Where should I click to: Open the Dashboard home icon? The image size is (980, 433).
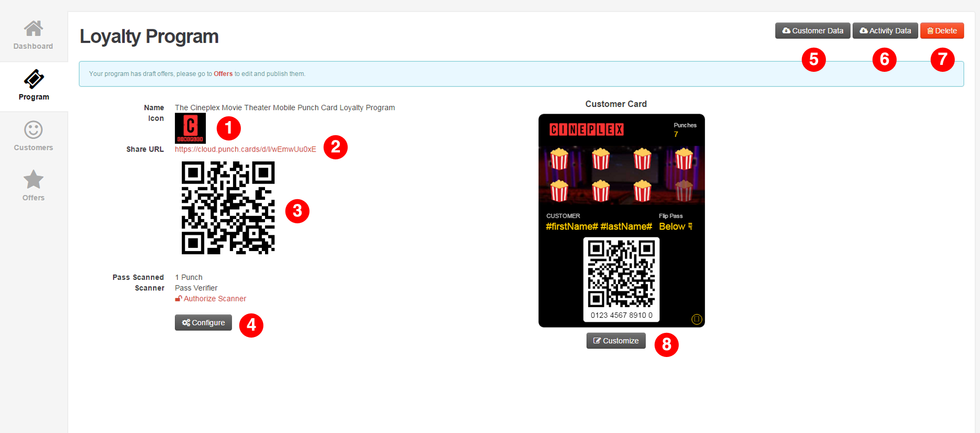[x=34, y=28]
